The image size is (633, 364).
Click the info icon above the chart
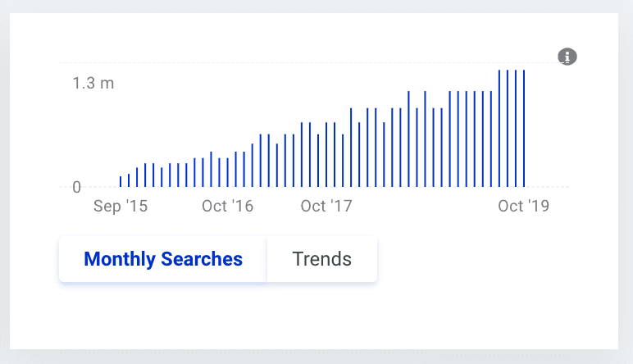567,57
